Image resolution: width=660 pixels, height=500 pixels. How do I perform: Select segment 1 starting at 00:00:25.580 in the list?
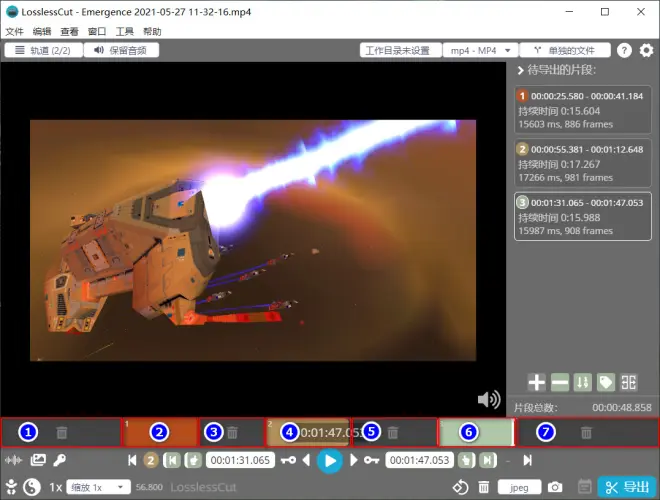pyautogui.click(x=583, y=110)
